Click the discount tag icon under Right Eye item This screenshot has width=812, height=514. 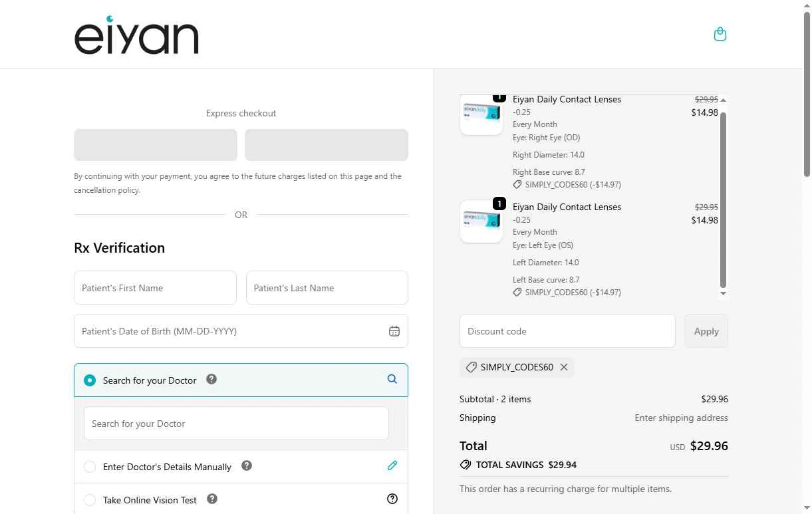517,184
